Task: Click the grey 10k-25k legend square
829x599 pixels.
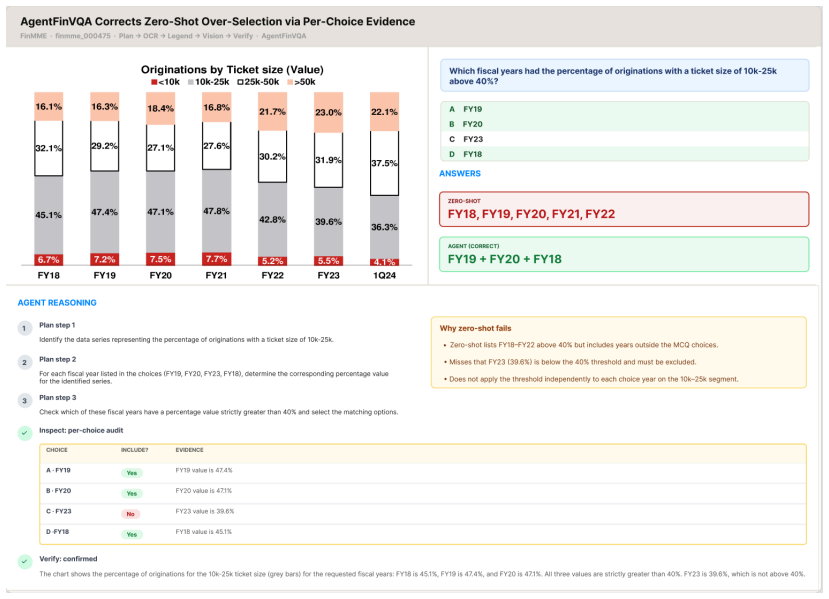Action: click(x=191, y=82)
